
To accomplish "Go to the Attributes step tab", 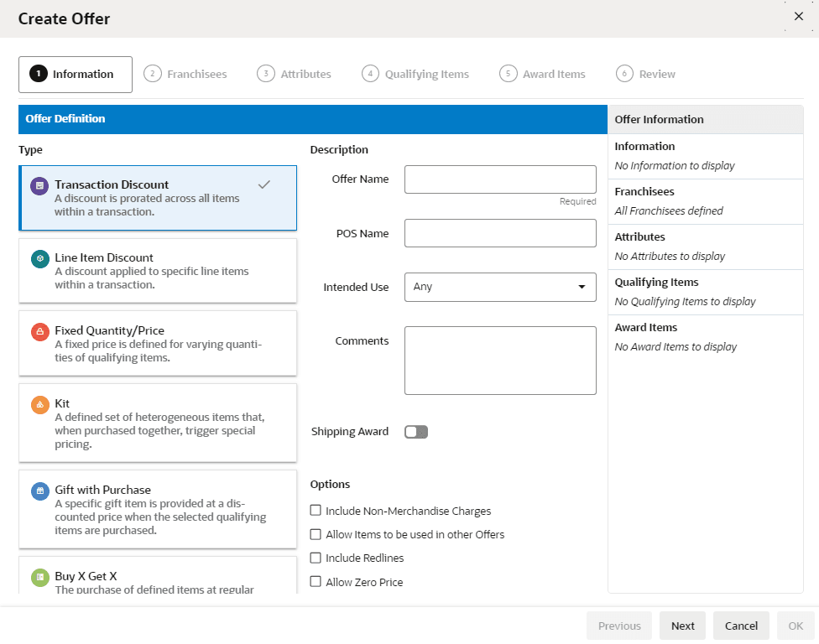I will (294, 74).
